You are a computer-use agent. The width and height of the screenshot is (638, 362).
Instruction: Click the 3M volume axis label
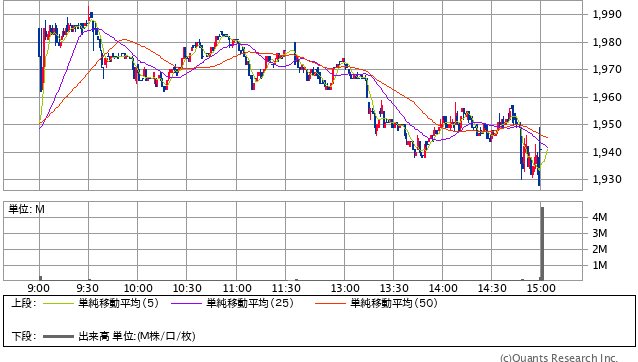click(x=600, y=233)
